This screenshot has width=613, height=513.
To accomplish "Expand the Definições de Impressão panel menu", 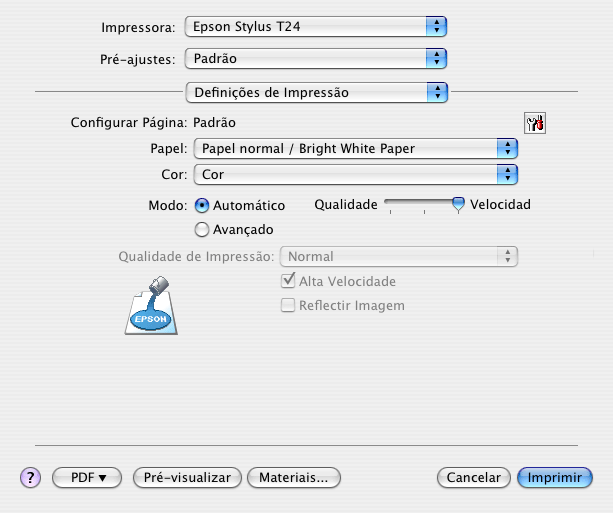I will point(317,92).
